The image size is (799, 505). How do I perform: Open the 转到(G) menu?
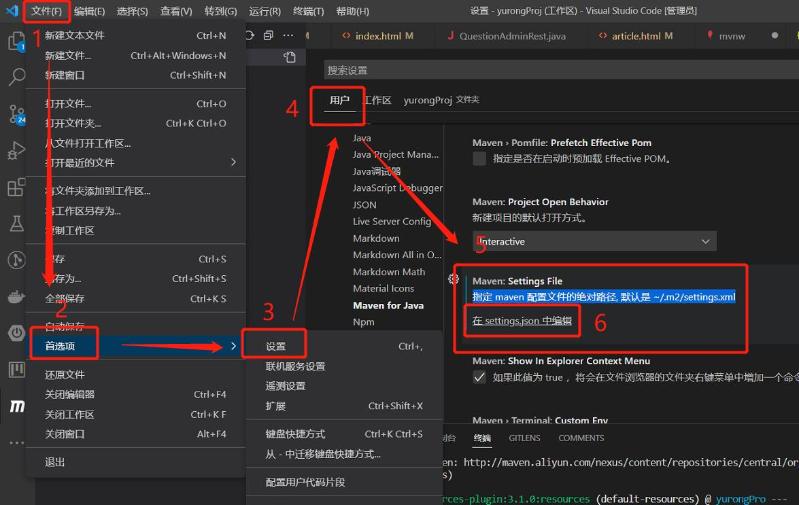pyautogui.click(x=220, y=11)
